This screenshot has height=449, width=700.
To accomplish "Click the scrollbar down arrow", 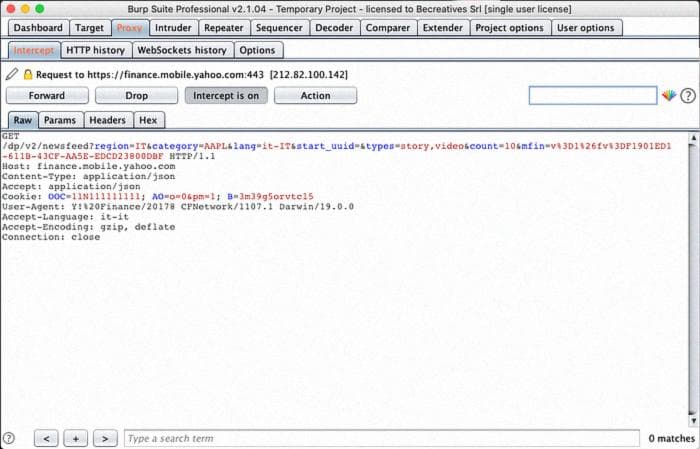I will pyautogui.click(x=693, y=420).
